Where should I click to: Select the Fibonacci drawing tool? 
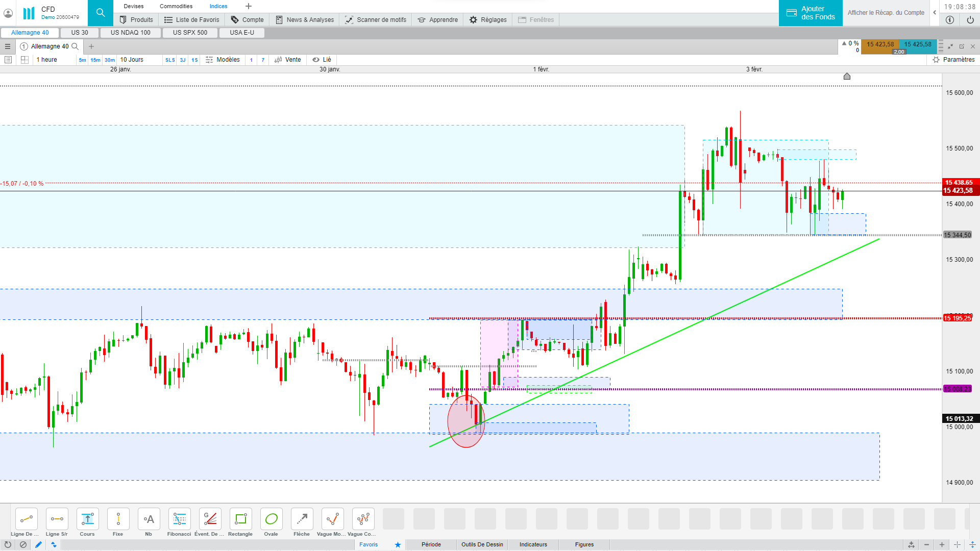tap(179, 519)
